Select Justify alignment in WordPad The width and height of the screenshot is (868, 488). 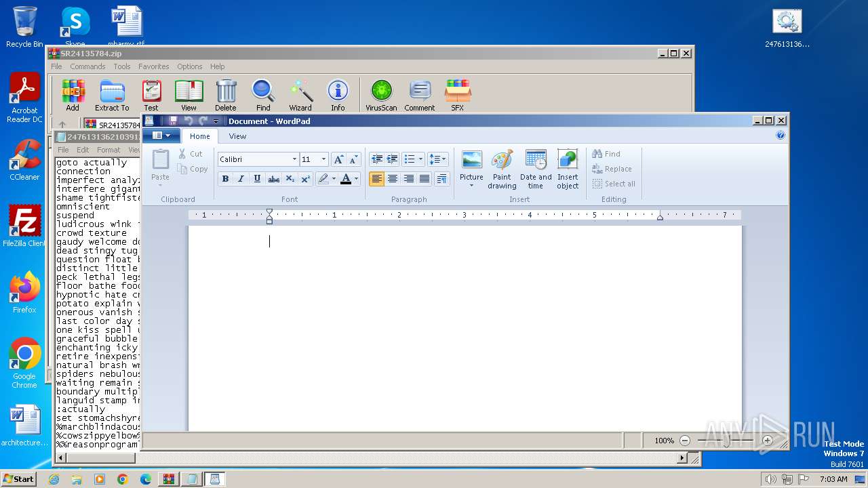pyautogui.click(x=425, y=179)
